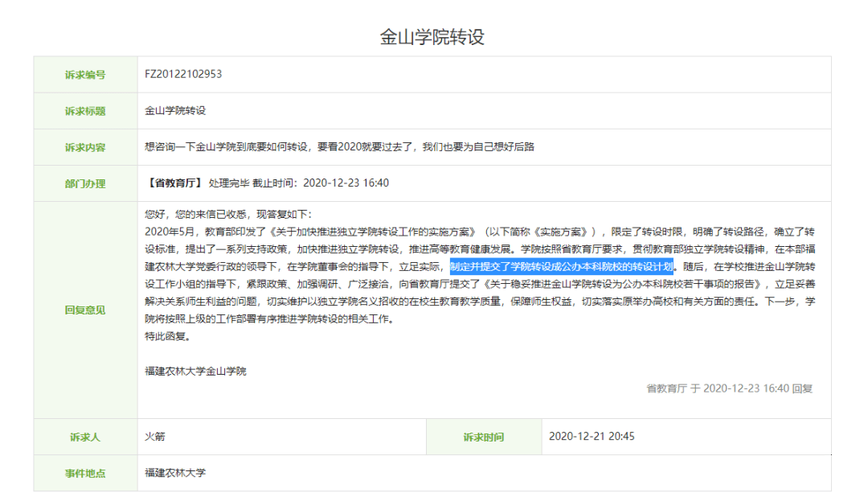Image resolution: width=868 pixels, height=501 pixels.
Task: Click the request number FZ20122102953
Action: click(183, 74)
